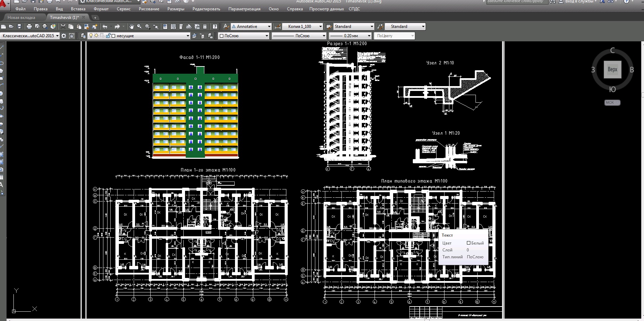
Task: Activate the Pan hand tool
Action: point(132,26)
